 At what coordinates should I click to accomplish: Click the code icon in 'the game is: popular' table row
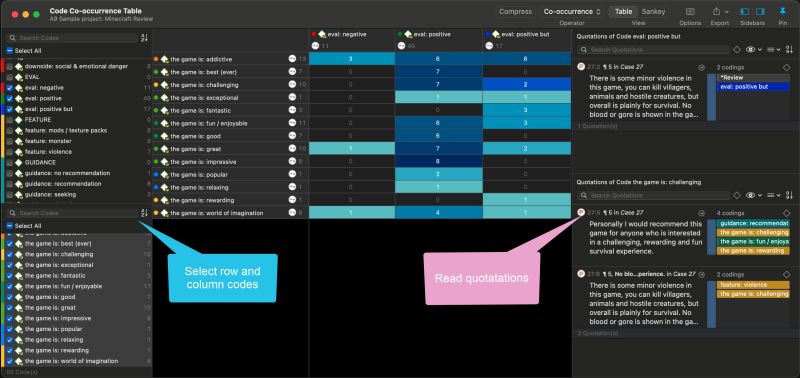[165, 174]
